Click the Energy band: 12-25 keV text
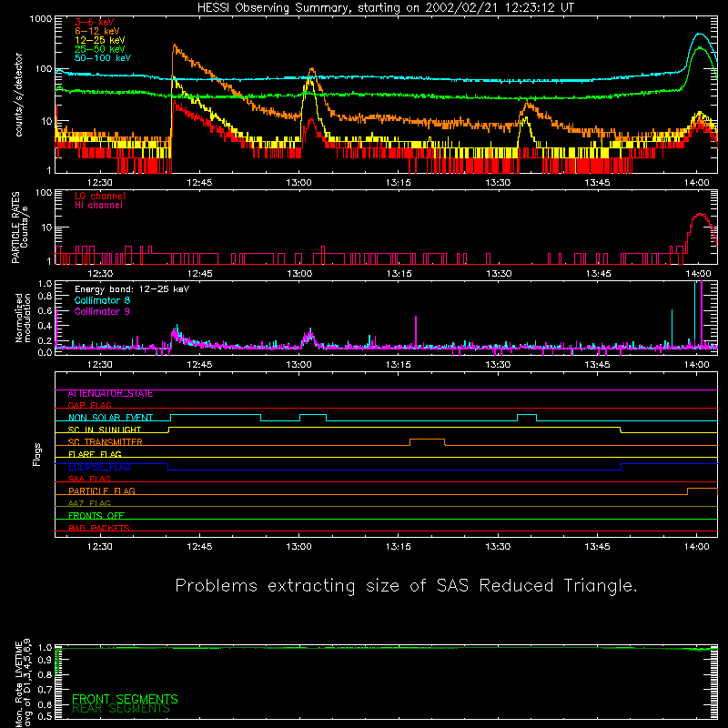 [132, 289]
